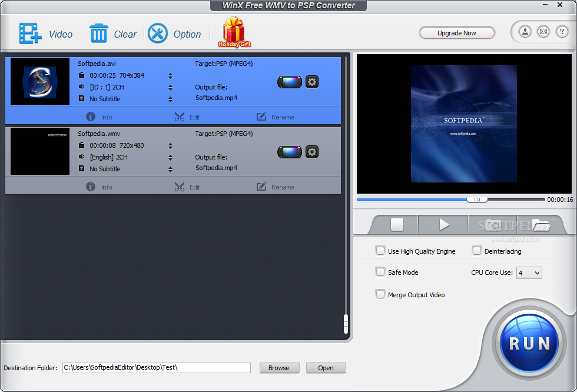
Task: Click speaker audio icon for Softpedia.avi
Action: coord(82,87)
